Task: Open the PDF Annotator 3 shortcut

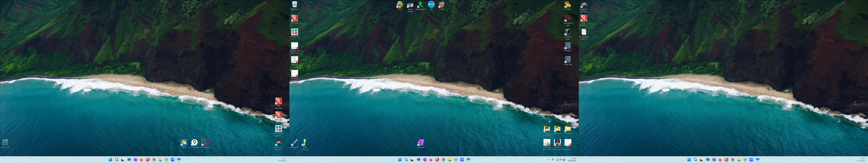Action: click(x=584, y=20)
